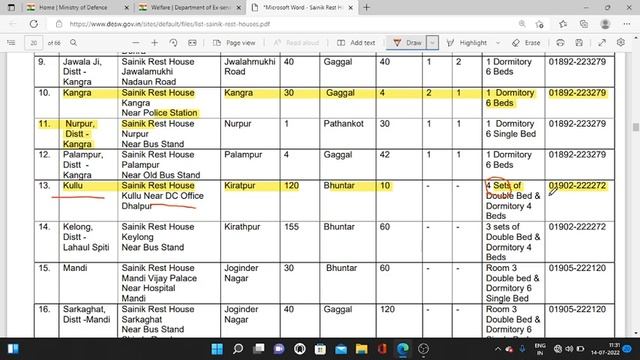Click the address bar URL field
Screen dimensions: 640x360
coord(169,24)
